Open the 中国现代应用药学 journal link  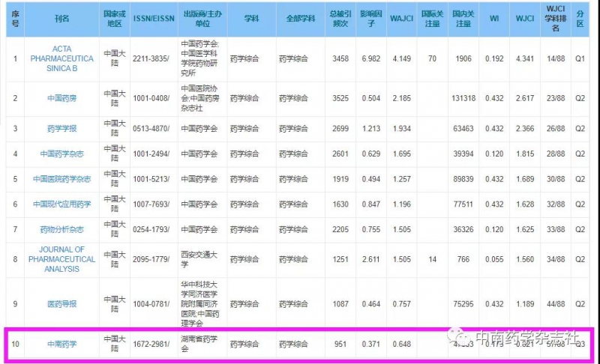click(x=61, y=204)
